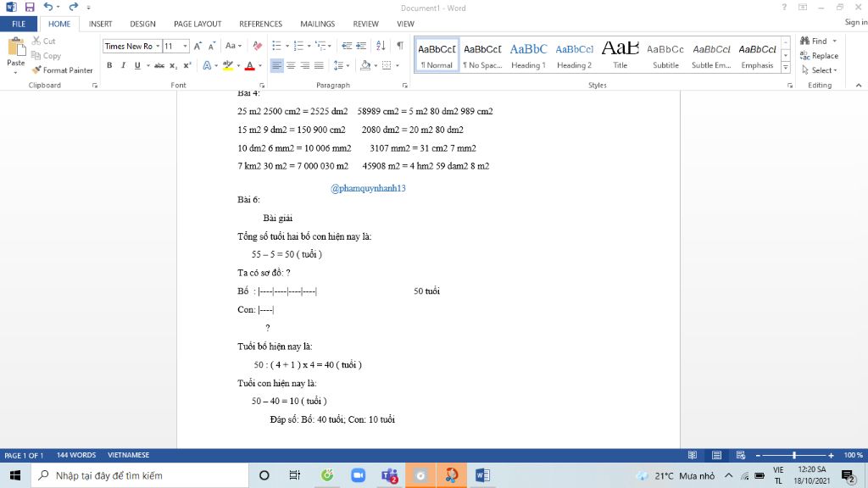Screen dimensions: 868x488
Task: Copy the selected text
Action: [x=46, y=55]
